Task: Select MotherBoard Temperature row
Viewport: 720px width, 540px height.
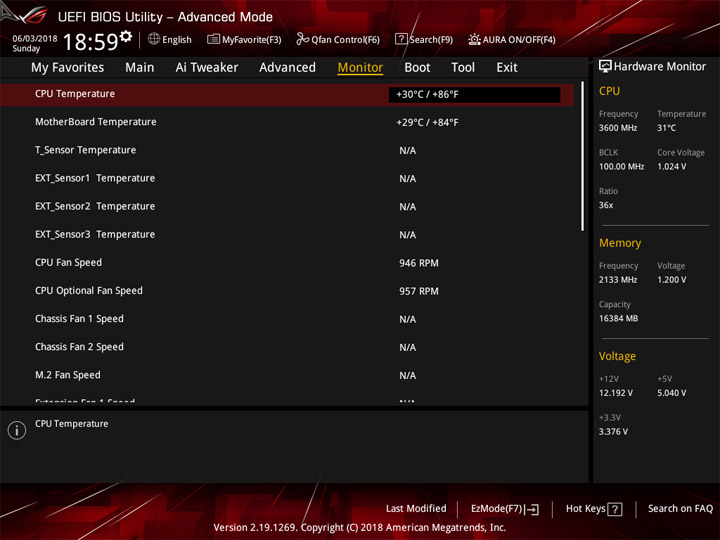Action: (x=287, y=122)
